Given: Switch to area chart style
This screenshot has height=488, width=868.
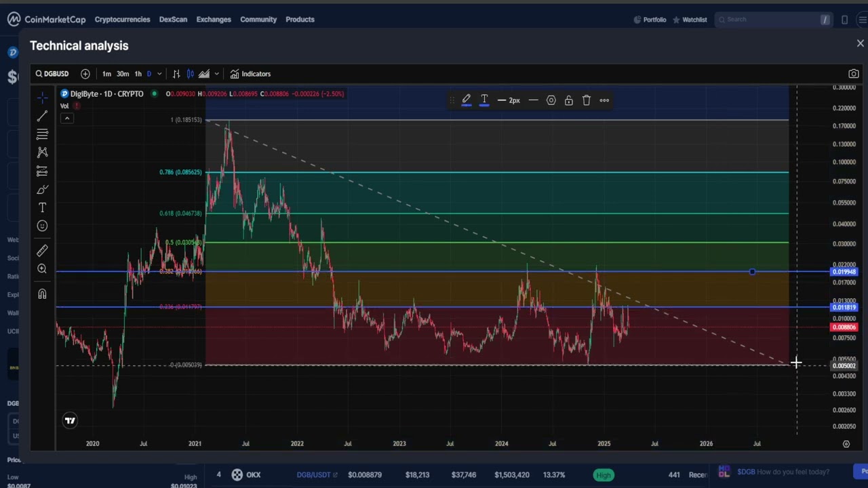Looking at the screenshot, I should (x=204, y=74).
